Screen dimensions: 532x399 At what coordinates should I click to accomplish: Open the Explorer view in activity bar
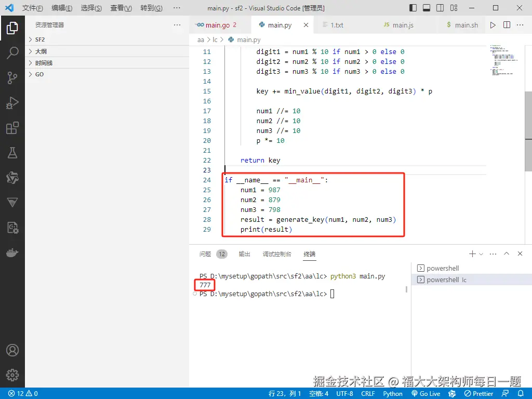coord(12,28)
